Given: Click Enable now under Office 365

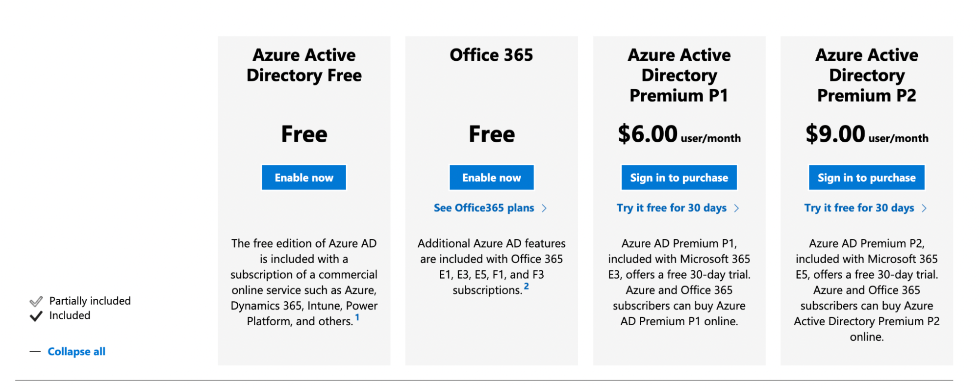Looking at the screenshot, I should pyautogui.click(x=491, y=178).
